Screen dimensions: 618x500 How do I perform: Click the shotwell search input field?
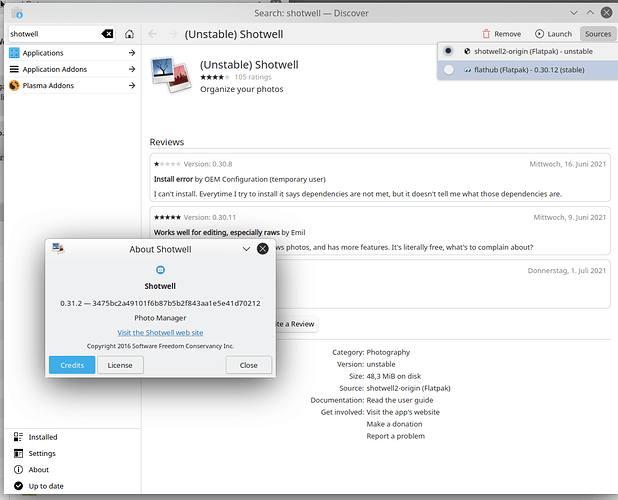click(x=55, y=34)
